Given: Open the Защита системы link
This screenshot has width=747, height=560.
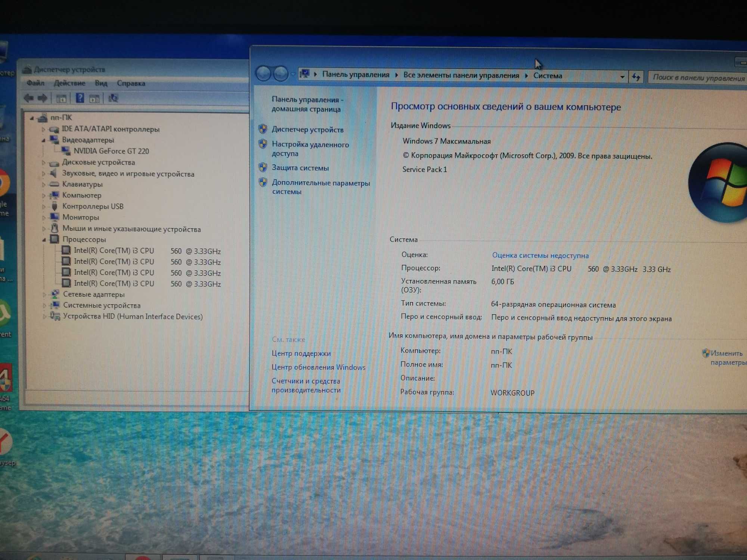Looking at the screenshot, I should pos(300,168).
